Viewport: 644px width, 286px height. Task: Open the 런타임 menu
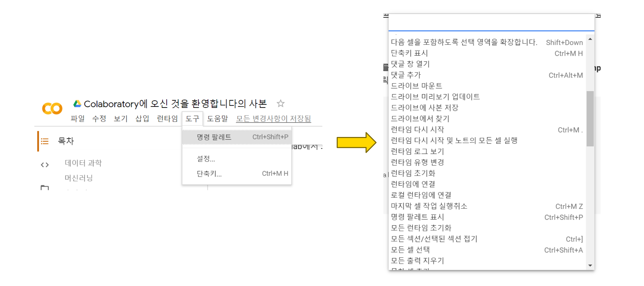[x=167, y=119]
